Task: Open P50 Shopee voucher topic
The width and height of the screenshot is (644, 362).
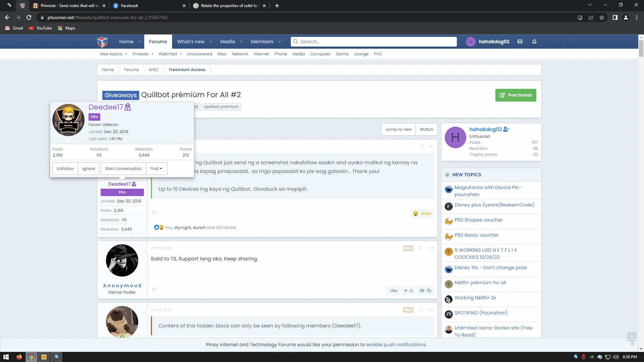Action: [479, 220]
